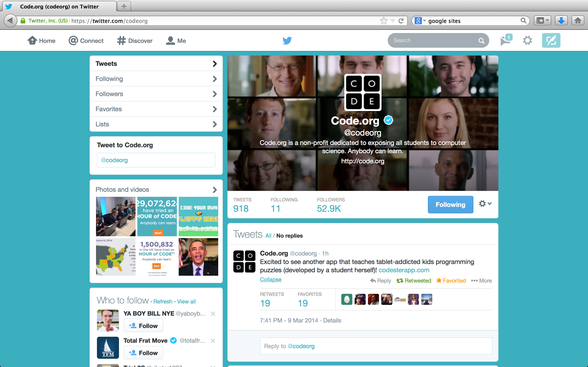
Task: Open the Discover tab
Action: 135,41
